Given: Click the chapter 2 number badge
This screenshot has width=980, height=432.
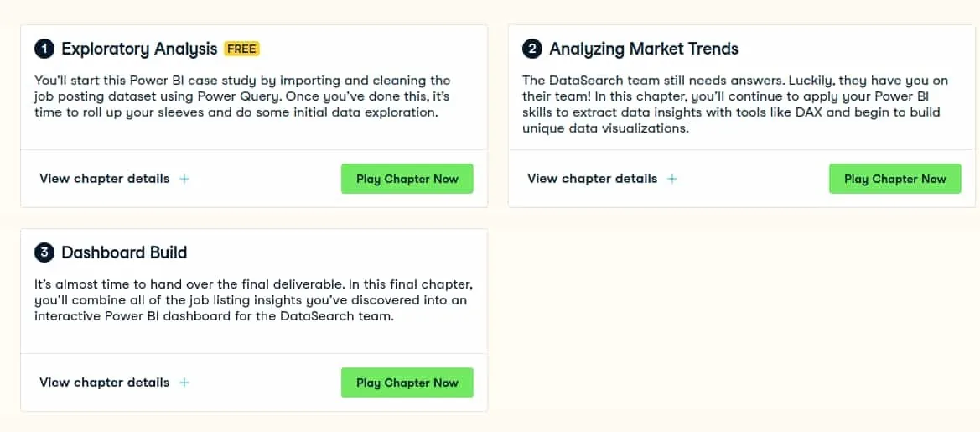Looking at the screenshot, I should (531, 49).
